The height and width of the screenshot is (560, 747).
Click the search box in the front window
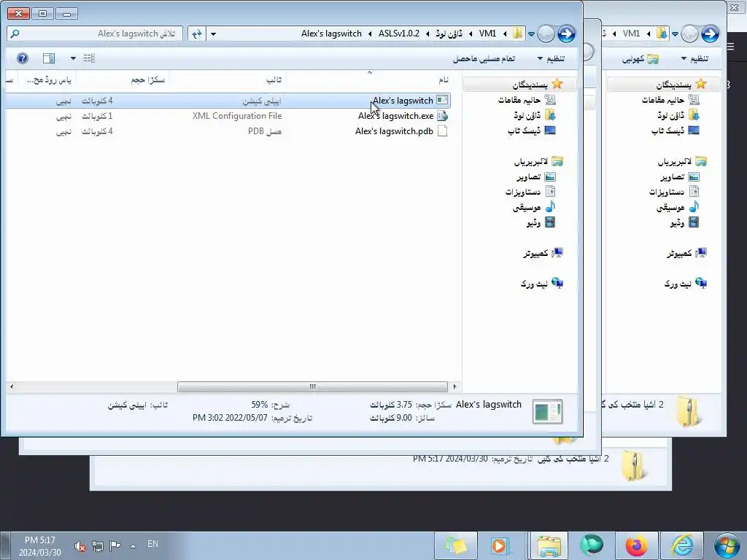coord(95,34)
